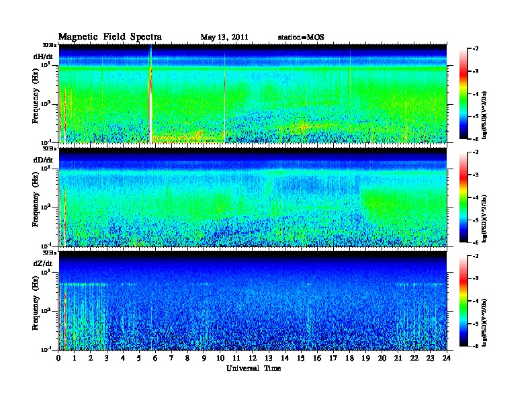The image size is (532, 411).
Task: Click the "dD/dt" panel label
Action: click(x=43, y=160)
